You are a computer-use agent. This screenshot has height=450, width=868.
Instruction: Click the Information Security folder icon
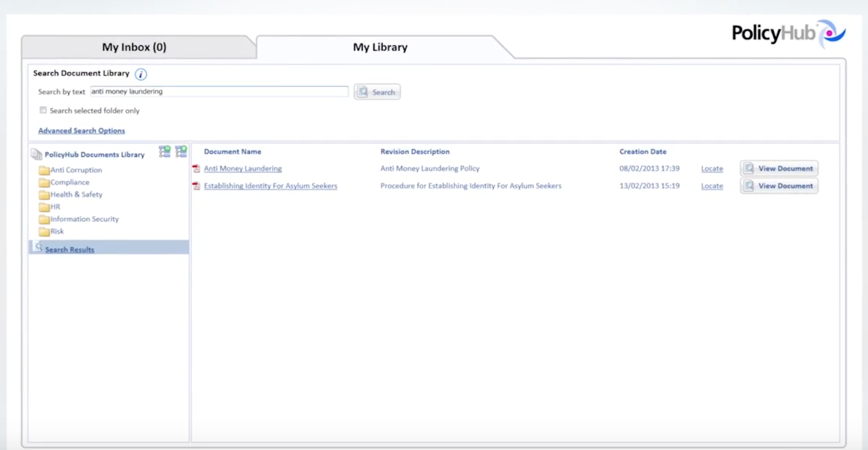point(44,219)
